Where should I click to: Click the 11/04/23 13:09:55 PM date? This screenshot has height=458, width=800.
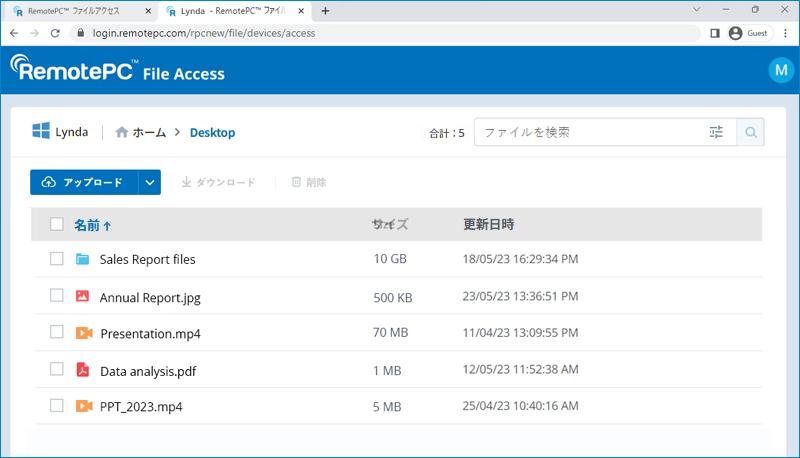[520, 333]
